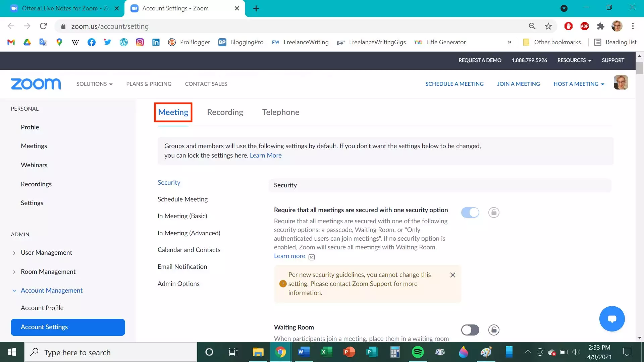Open the Wikipedia bookmark icon

pos(75,42)
